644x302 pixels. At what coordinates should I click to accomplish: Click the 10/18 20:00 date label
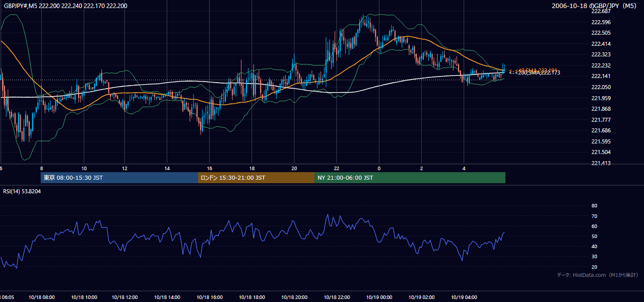(294, 297)
